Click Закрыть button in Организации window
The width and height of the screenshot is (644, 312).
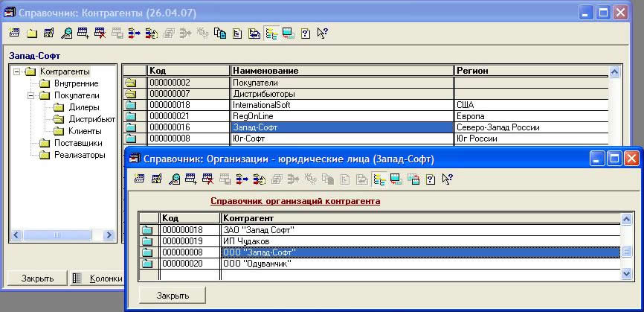pyautogui.click(x=173, y=295)
